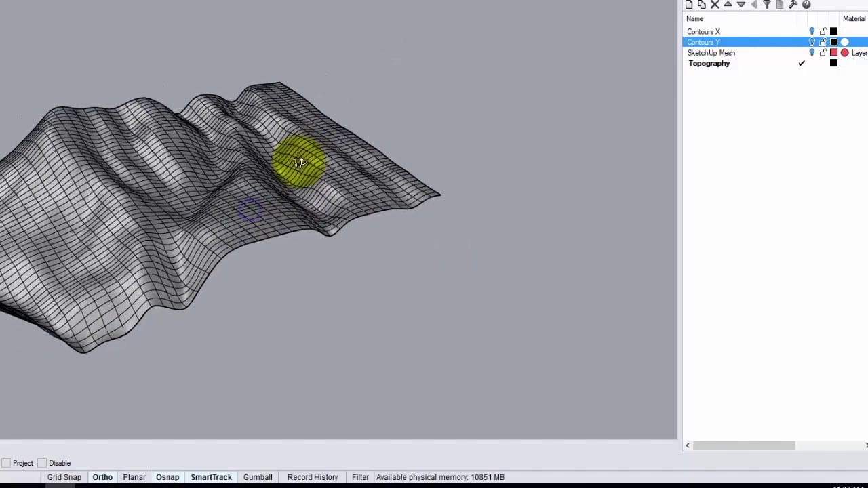Click the layers panel horizontal scrollbar

(x=744, y=445)
